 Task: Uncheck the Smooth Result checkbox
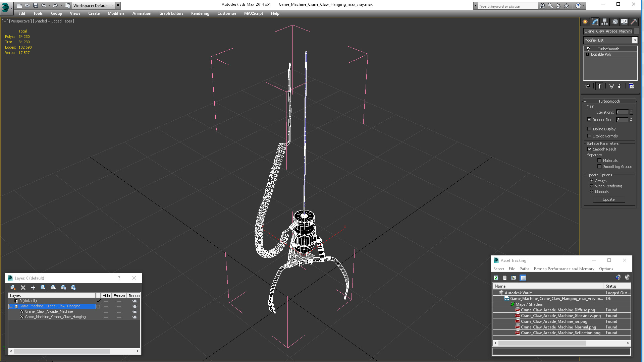(x=589, y=149)
